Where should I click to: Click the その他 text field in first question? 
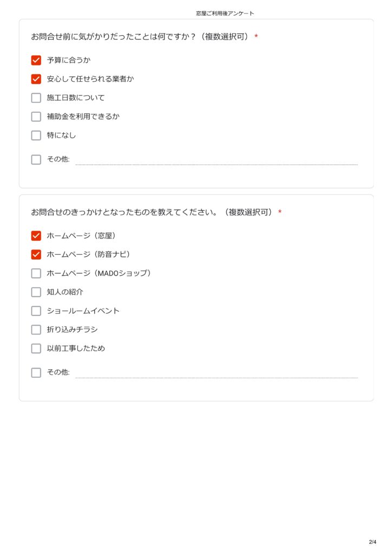tap(216, 160)
